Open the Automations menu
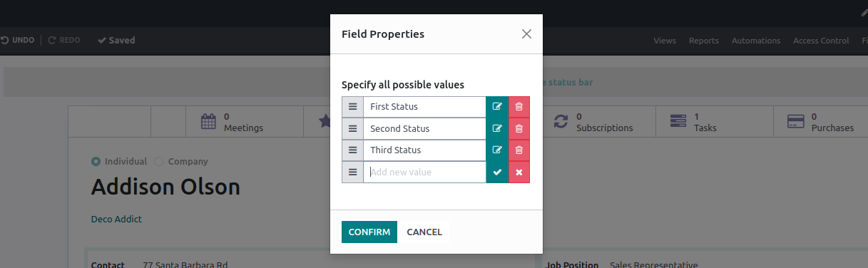This screenshot has width=868, height=268. [x=756, y=41]
